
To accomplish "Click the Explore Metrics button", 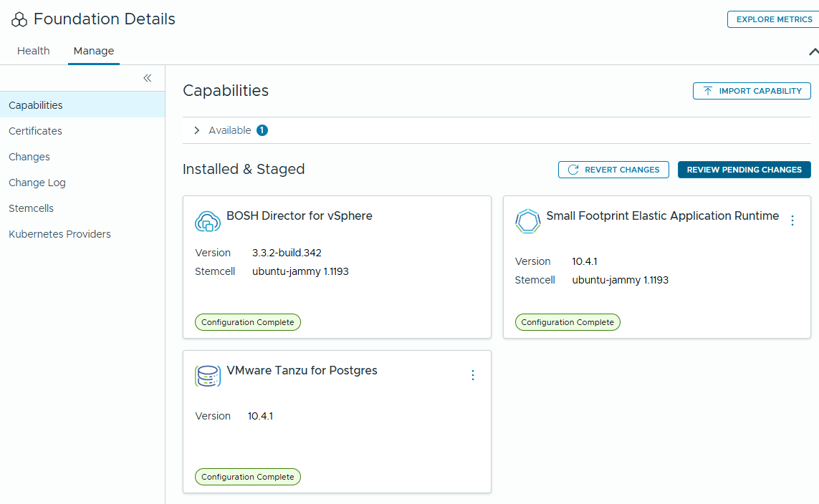I will [774, 19].
